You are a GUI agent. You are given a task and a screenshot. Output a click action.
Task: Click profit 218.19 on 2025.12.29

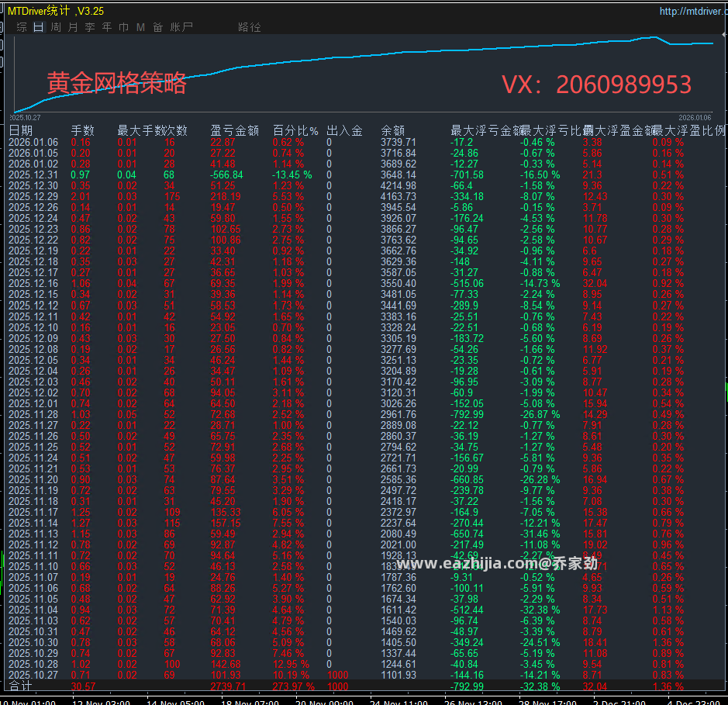[x=226, y=196]
